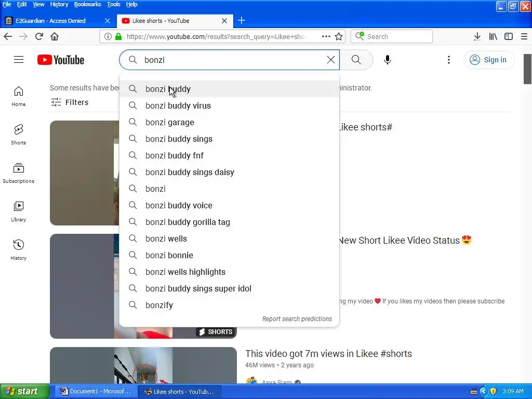Viewport: 532px width, 399px height.
Task: Open a new tab with plus button
Action: (x=241, y=20)
